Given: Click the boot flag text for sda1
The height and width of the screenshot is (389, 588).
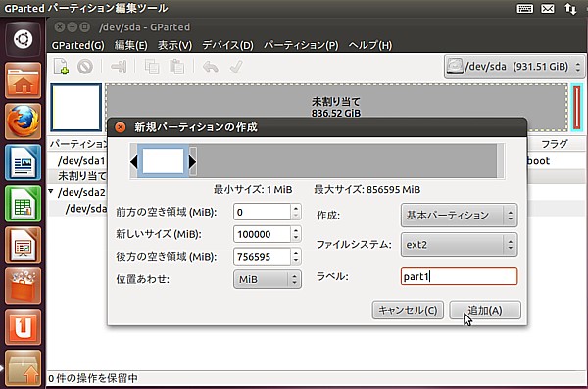Looking at the screenshot, I should coord(538,161).
